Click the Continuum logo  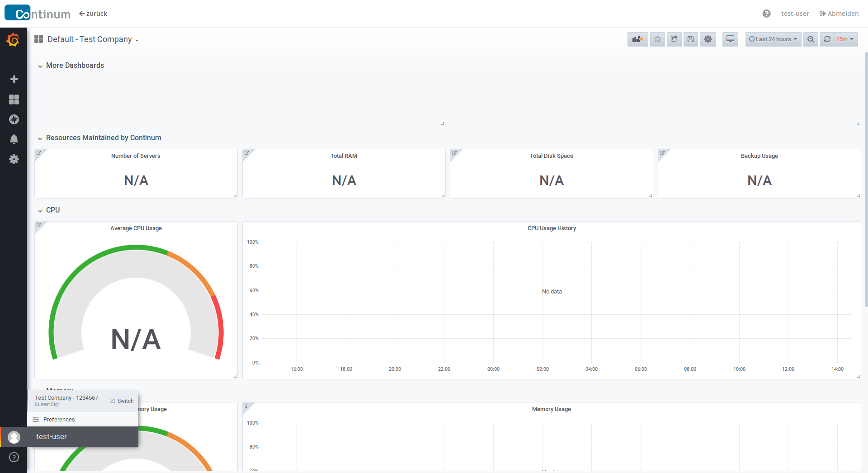pos(38,13)
